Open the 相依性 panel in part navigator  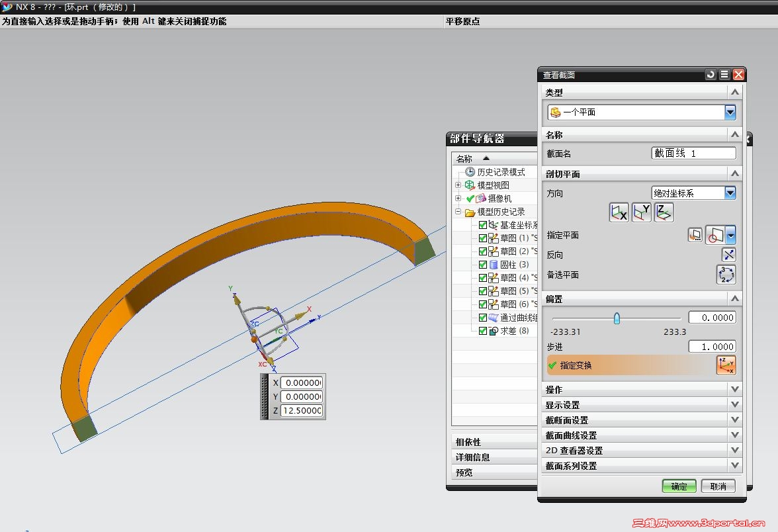pos(494,442)
